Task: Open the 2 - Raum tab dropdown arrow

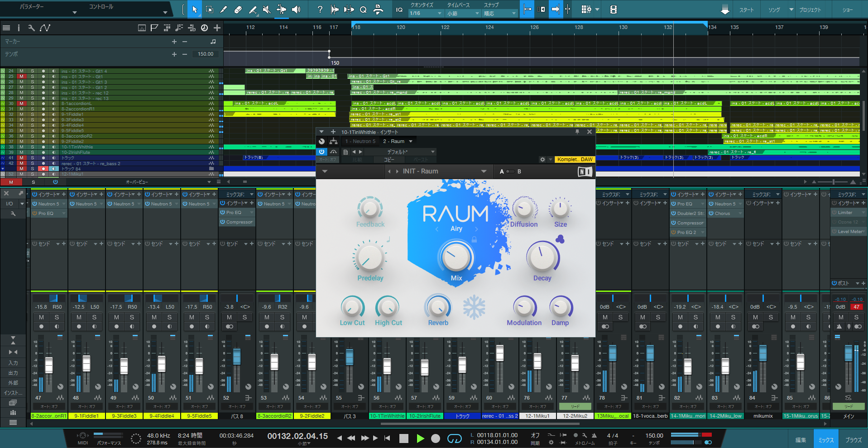Action: 411,141
